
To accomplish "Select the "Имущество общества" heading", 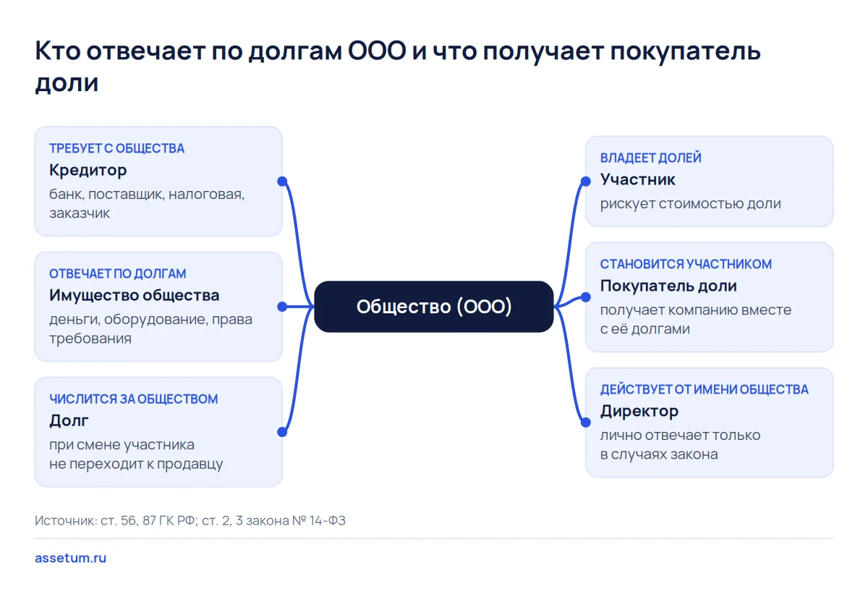I will coord(134,296).
